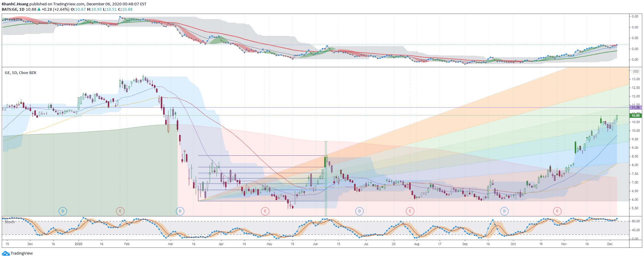Click the 12.00 price axis label
Image resolution: width=644 pixels, height=259 pixels.
point(636,96)
